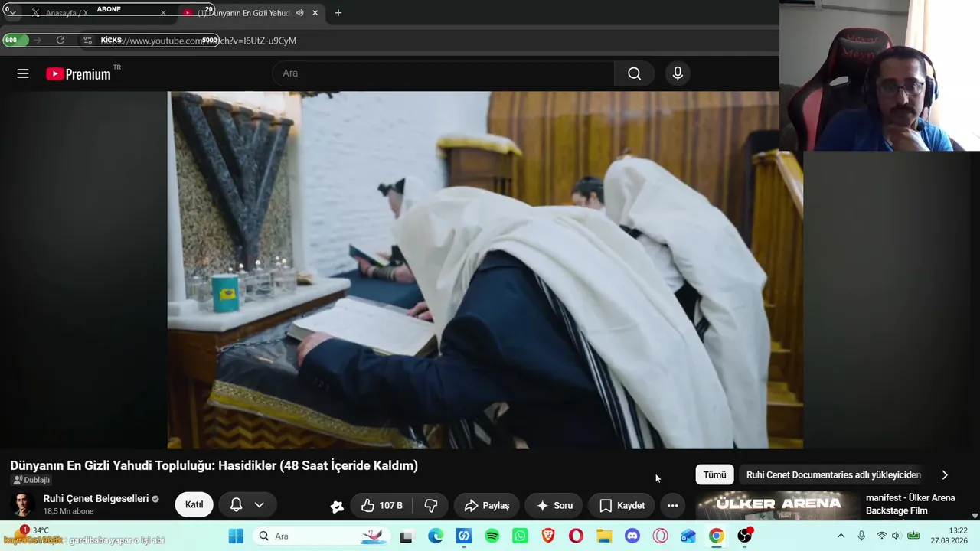The width and height of the screenshot is (980, 551).
Task: Click the tray microphone icon
Action: pyautogui.click(x=861, y=536)
